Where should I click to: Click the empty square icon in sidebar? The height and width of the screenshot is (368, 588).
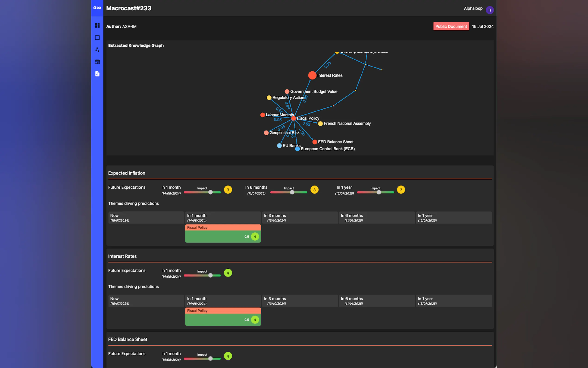(x=97, y=38)
